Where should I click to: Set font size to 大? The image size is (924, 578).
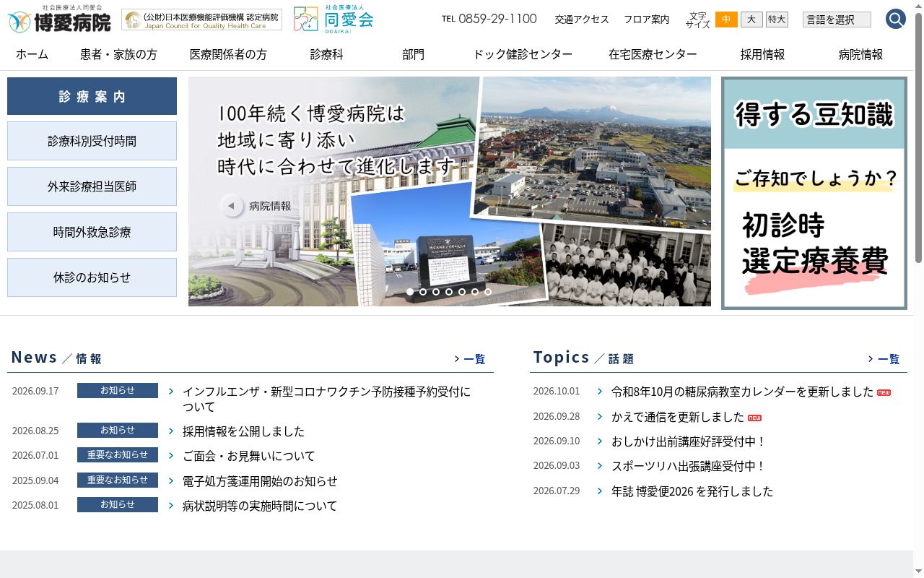tap(751, 20)
